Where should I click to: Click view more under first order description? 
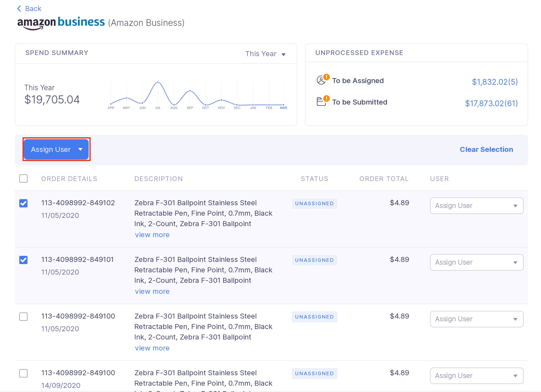(x=152, y=235)
